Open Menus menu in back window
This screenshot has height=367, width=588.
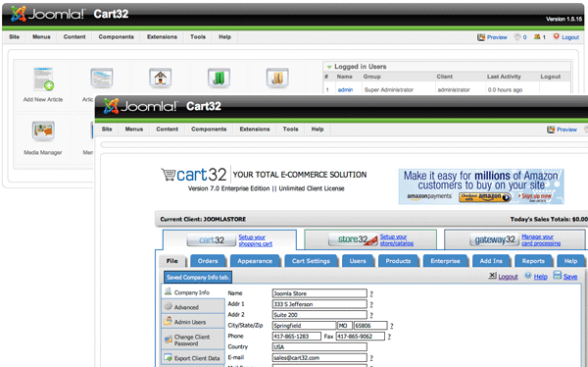[41, 37]
